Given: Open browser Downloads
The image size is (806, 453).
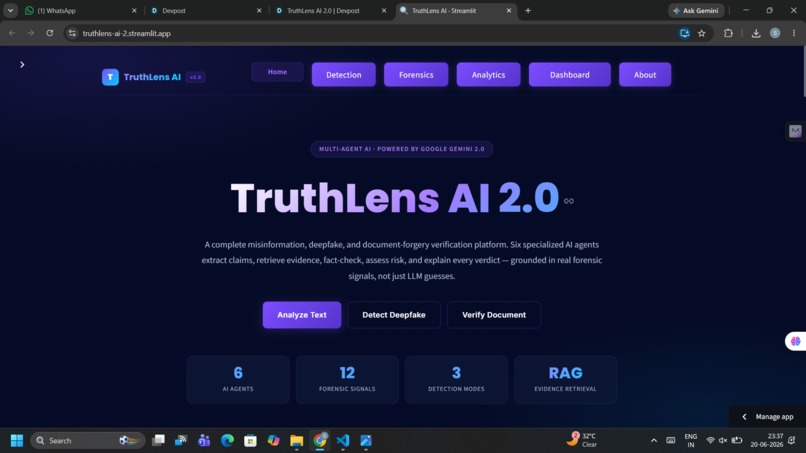Looking at the screenshot, I should pos(756,33).
